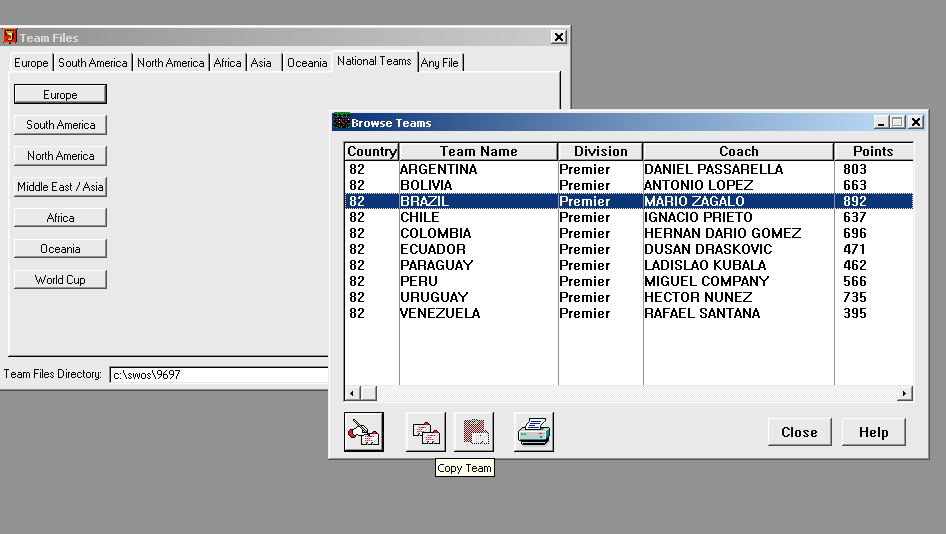Image resolution: width=946 pixels, height=534 pixels.
Task: Click the Copy Team icon button
Action: (426, 432)
